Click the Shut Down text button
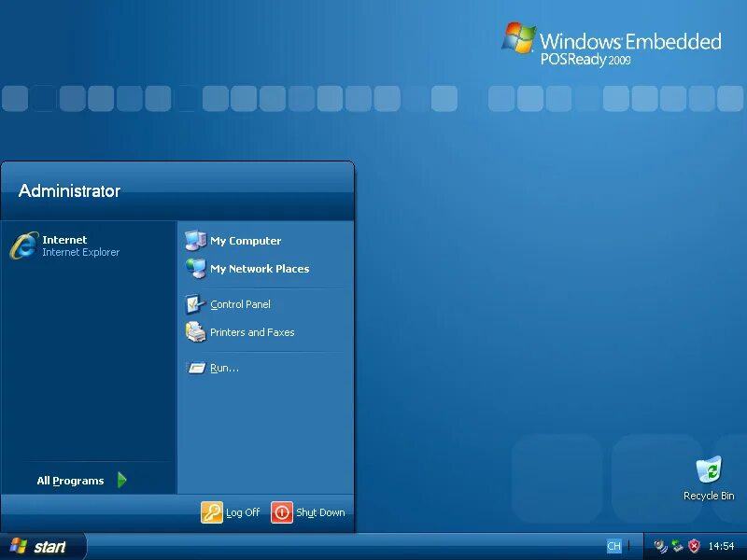747x560 pixels. pyautogui.click(x=320, y=512)
